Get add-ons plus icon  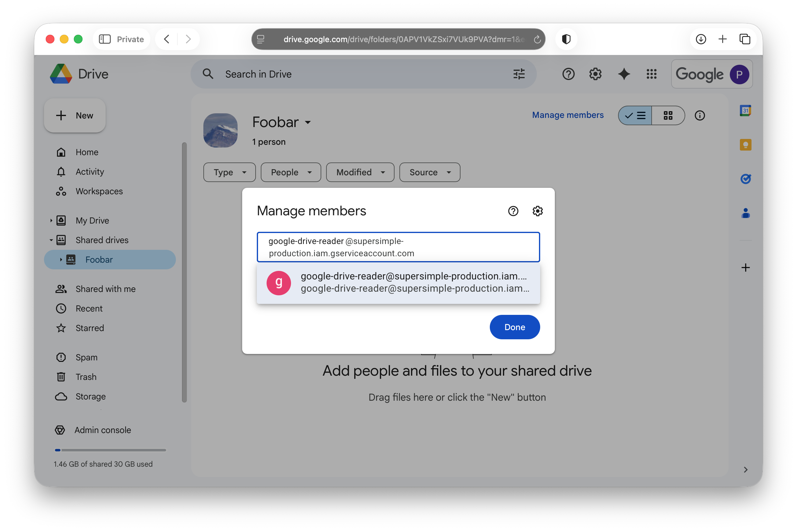pos(745,268)
